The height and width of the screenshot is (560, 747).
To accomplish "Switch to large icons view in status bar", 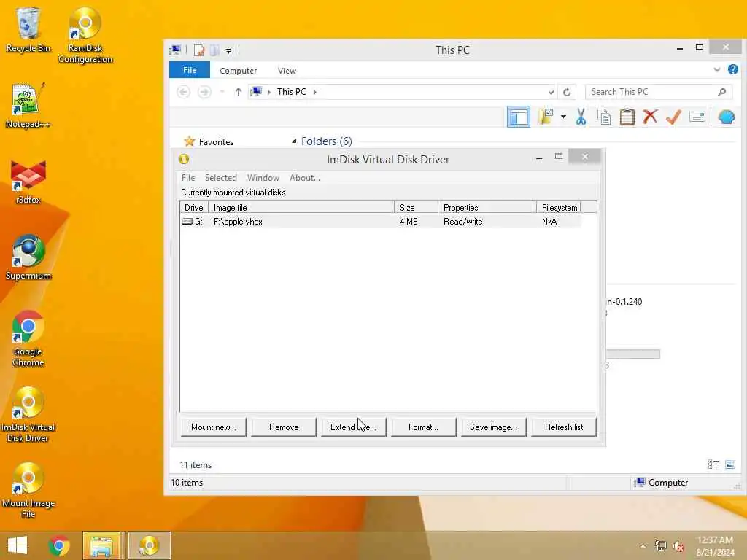I will tap(730, 464).
